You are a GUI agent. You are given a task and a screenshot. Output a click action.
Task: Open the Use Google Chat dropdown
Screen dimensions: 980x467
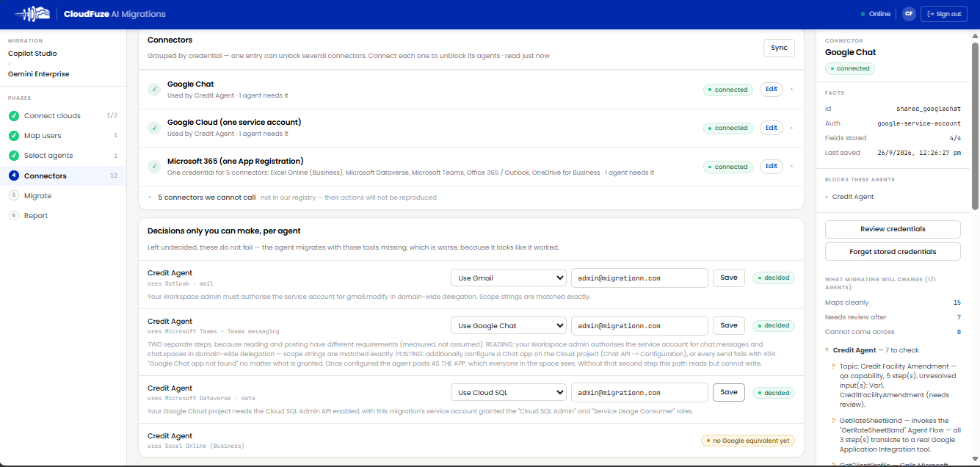[509, 325]
